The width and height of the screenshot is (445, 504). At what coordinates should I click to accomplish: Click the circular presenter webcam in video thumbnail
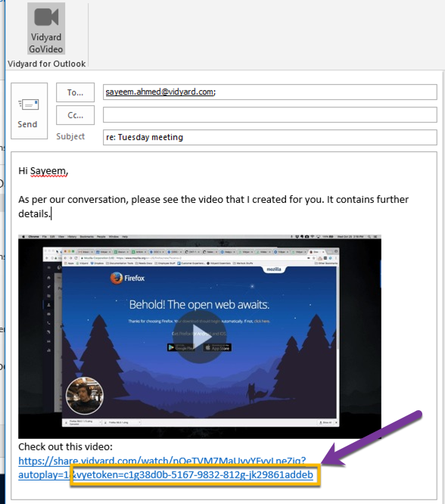point(85,396)
